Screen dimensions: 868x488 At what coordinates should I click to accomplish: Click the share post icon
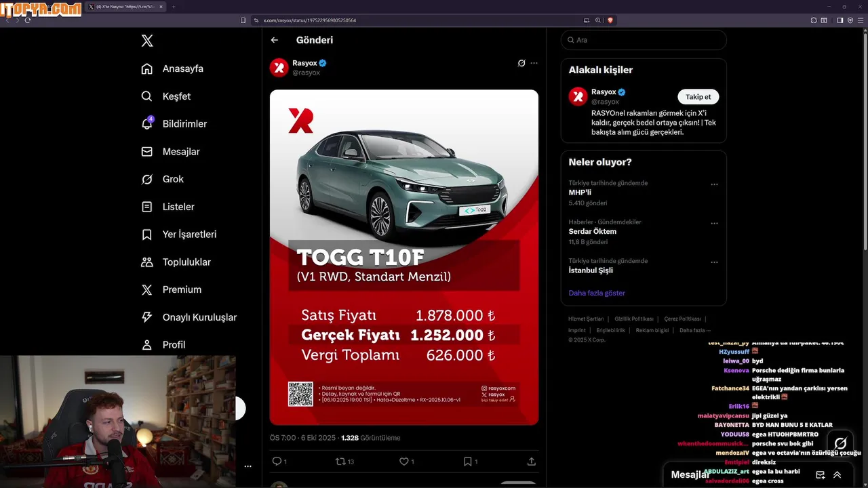(531, 461)
